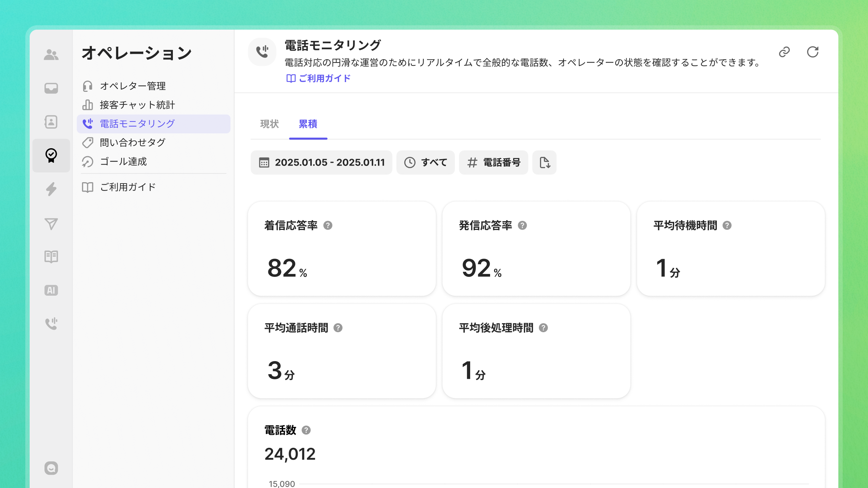Open ご利用ガイド link under page title
The width and height of the screenshot is (868, 488).
click(x=318, y=78)
